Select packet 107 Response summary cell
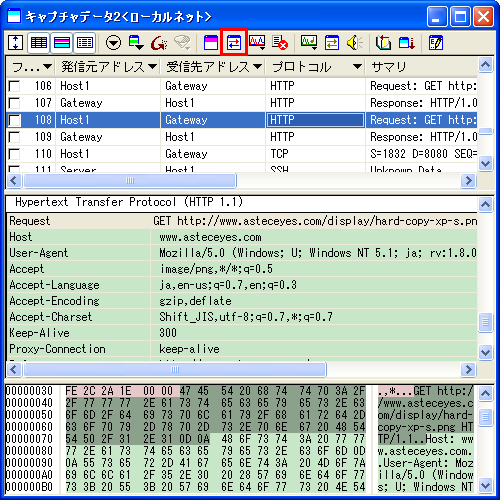 [x=422, y=103]
